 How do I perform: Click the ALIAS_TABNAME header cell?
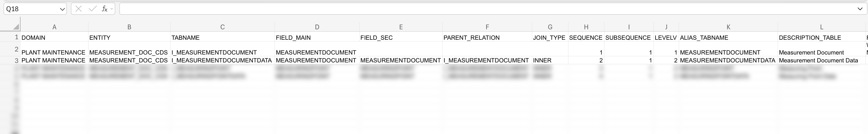704,38
